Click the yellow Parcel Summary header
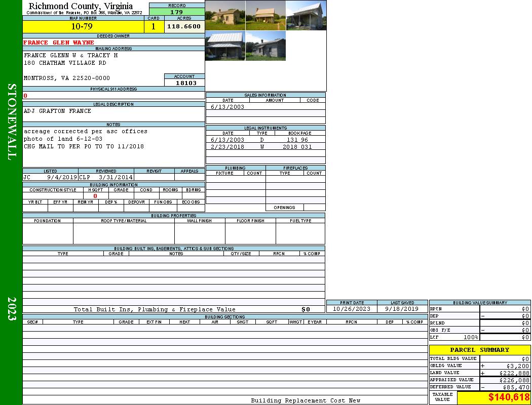Image resolution: width=532 pixels, height=405 pixels. [479, 350]
